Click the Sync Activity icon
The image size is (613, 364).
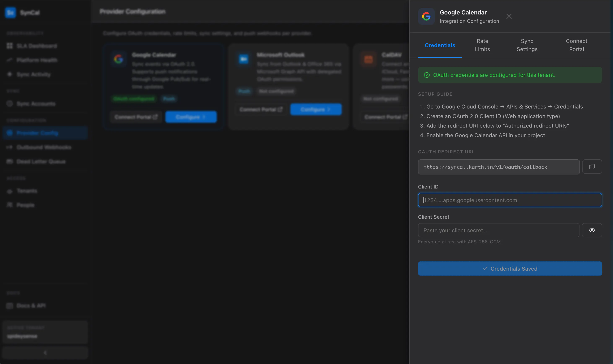tap(10, 74)
